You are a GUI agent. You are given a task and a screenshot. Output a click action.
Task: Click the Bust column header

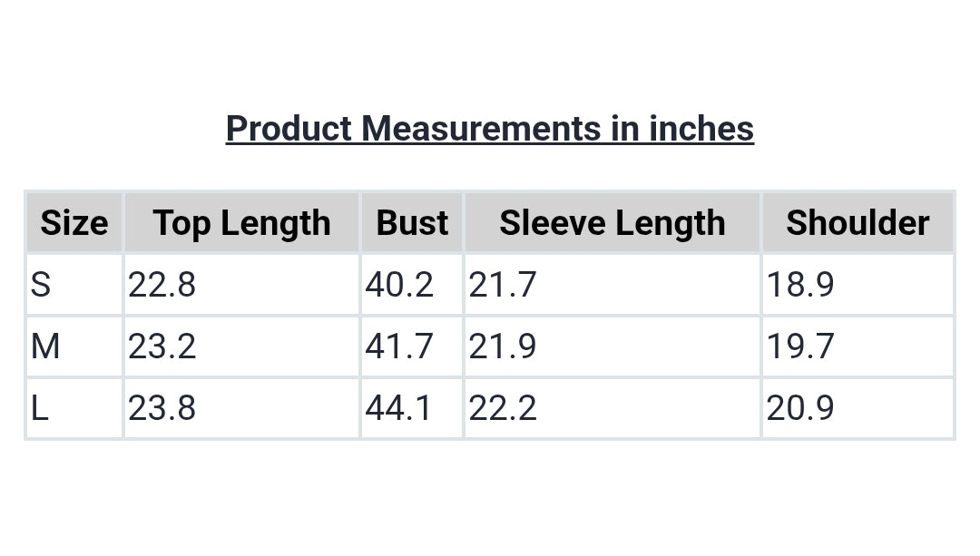coord(412,223)
